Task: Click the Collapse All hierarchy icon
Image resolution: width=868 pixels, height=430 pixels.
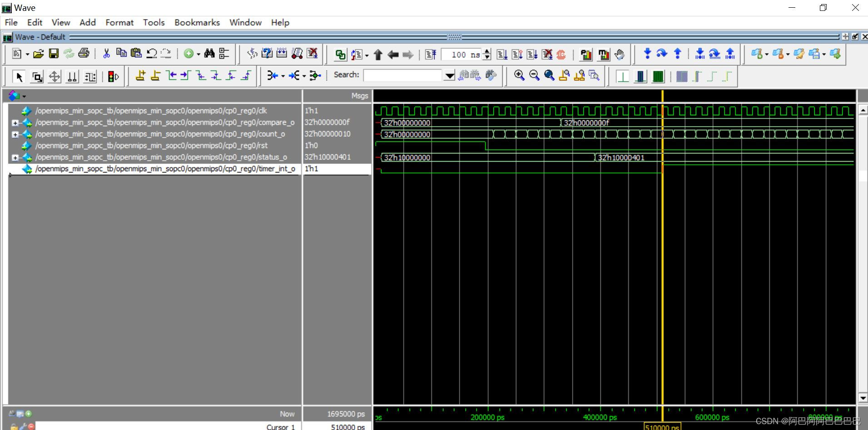Action: (224, 54)
